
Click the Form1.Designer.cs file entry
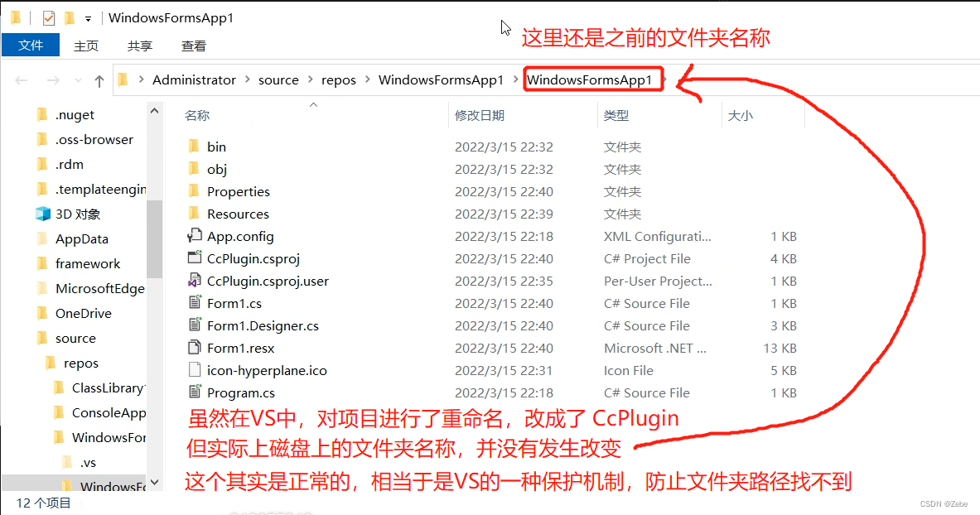coord(263,325)
